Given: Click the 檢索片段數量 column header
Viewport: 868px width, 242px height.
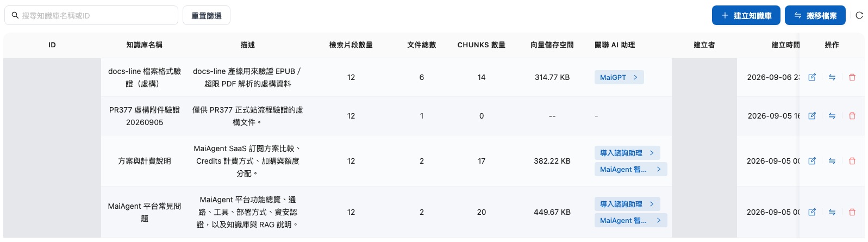Looking at the screenshot, I should [351, 45].
